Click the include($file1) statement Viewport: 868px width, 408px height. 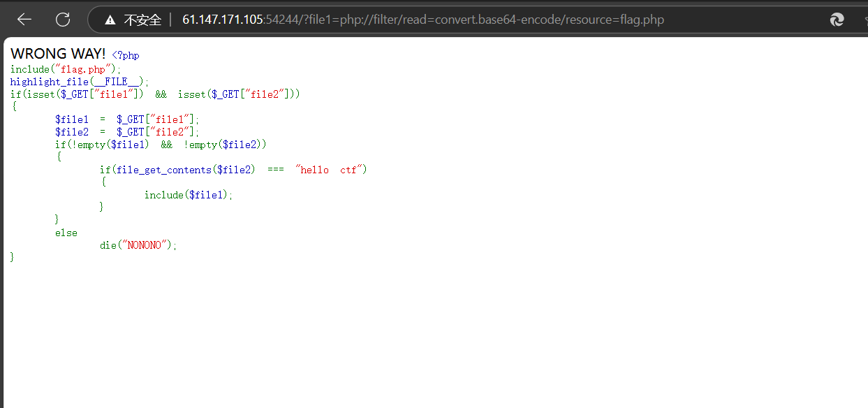(189, 194)
